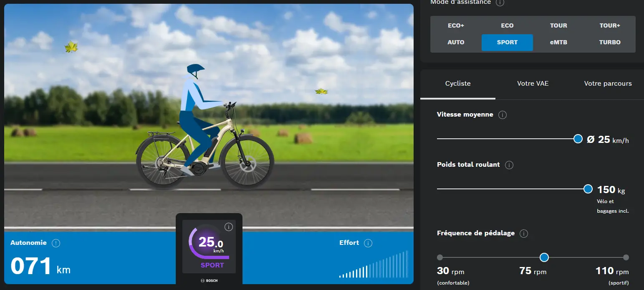Image resolution: width=644 pixels, height=290 pixels.
Task: Click info icon beside Mode d'assistance
Action: (x=500, y=3)
